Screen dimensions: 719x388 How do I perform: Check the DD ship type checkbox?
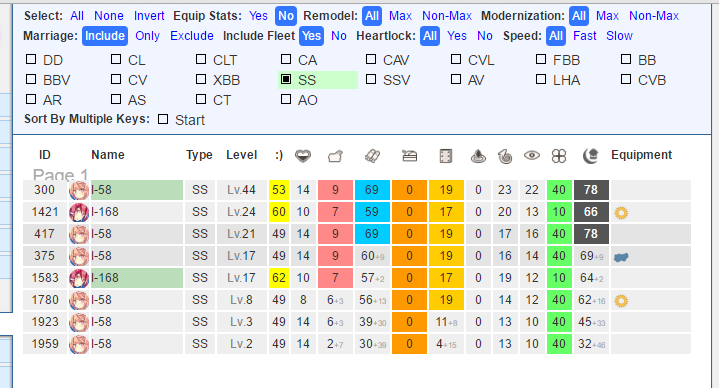pos(31,59)
